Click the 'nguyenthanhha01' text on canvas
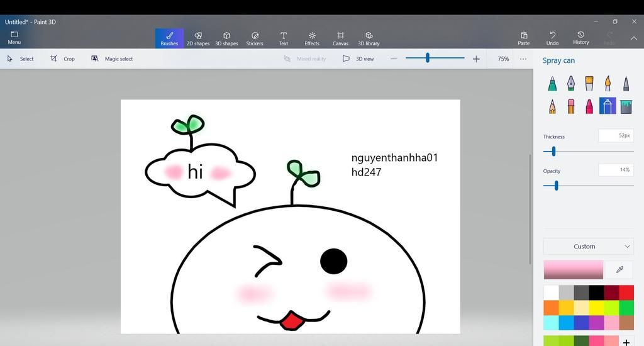Viewport: 644px width, 346px height. coord(394,158)
